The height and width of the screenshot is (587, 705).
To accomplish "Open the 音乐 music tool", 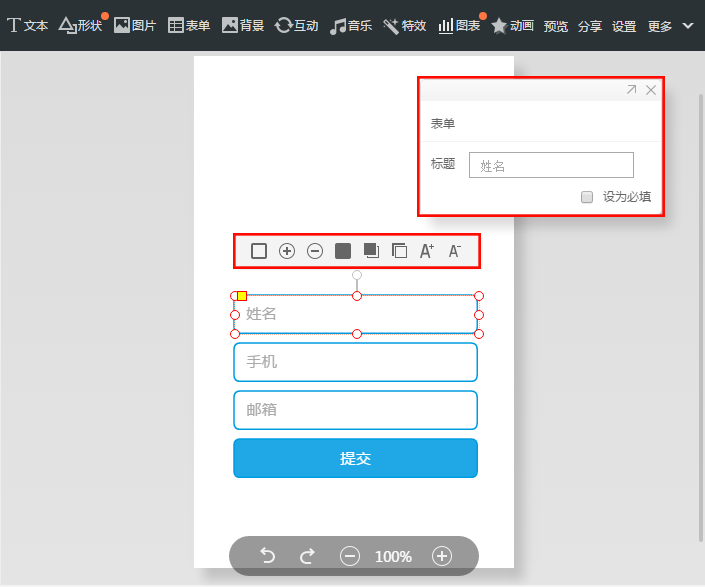I will click(351, 26).
